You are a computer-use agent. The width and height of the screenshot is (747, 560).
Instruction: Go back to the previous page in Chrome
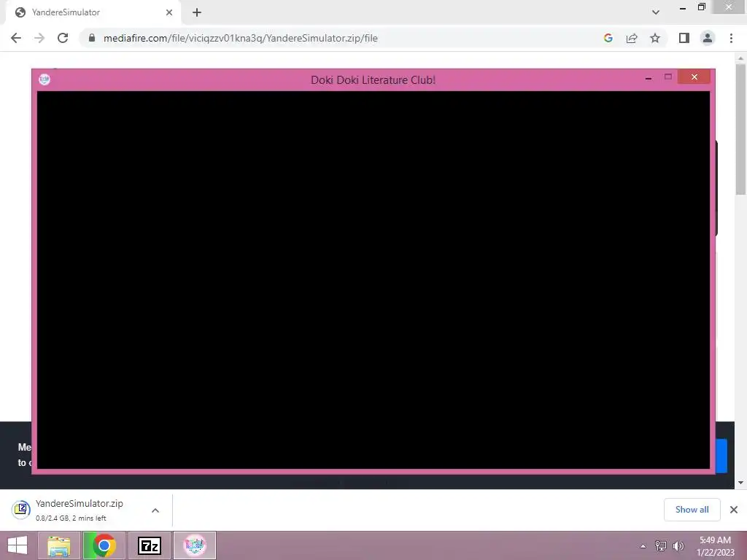tap(16, 38)
